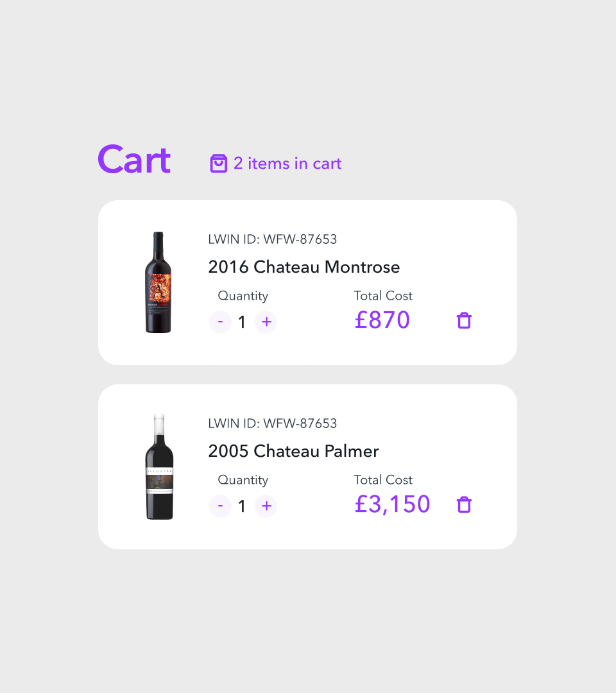
Task: Click LWIN ID above Chateau Montrose
Action: tap(272, 239)
